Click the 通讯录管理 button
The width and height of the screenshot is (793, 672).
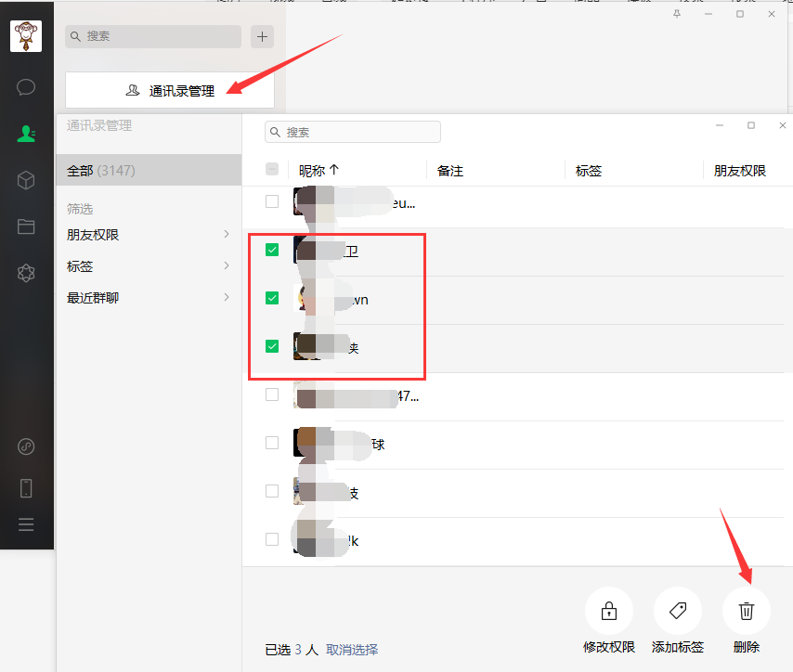click(170, 90)
